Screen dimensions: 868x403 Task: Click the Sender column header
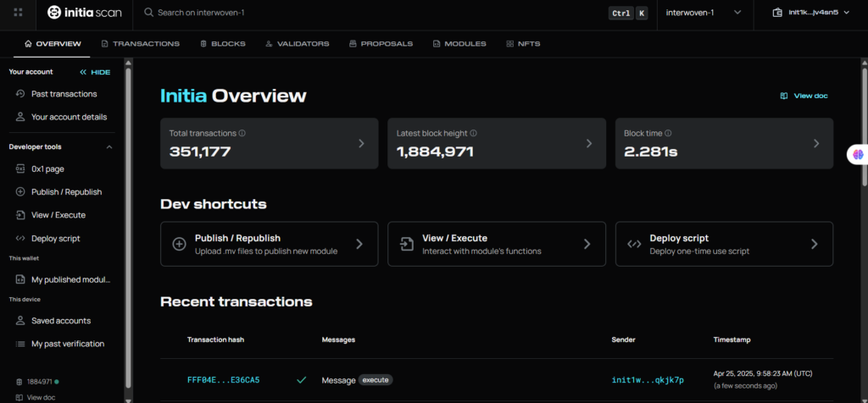[623, 340]
